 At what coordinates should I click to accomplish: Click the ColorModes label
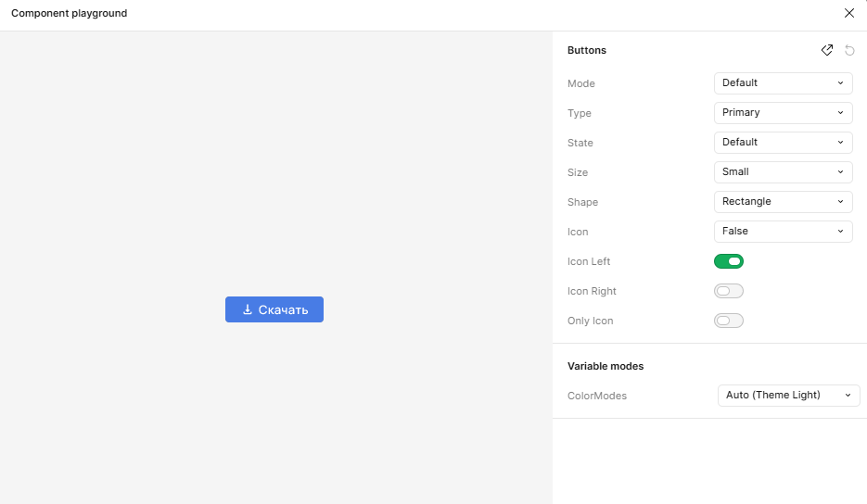(x=597, y=396)
